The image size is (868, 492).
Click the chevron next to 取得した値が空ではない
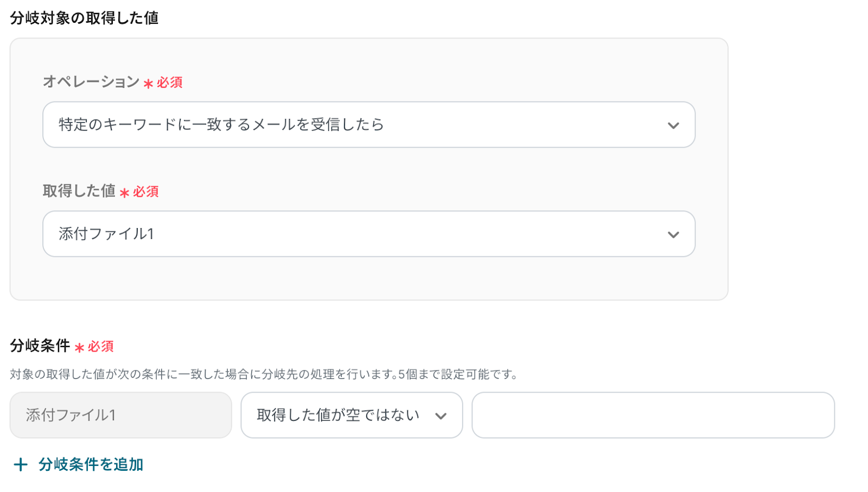click(x=441, y=416)
